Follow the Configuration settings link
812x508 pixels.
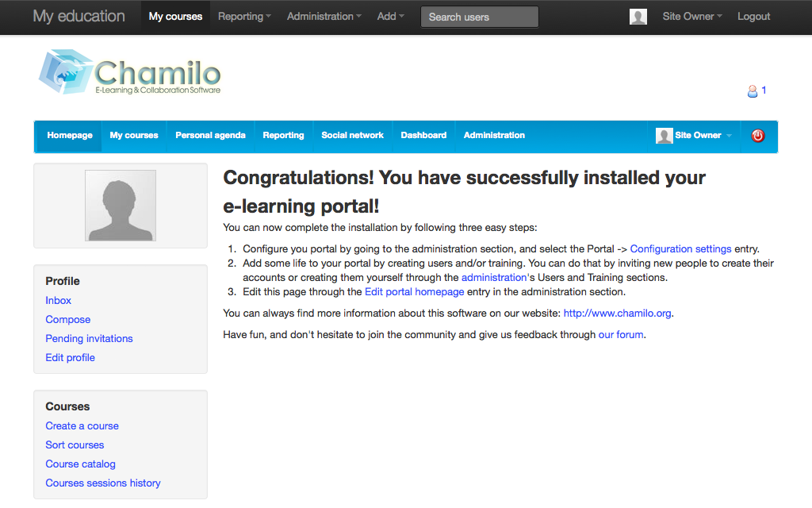click(680, 248)
